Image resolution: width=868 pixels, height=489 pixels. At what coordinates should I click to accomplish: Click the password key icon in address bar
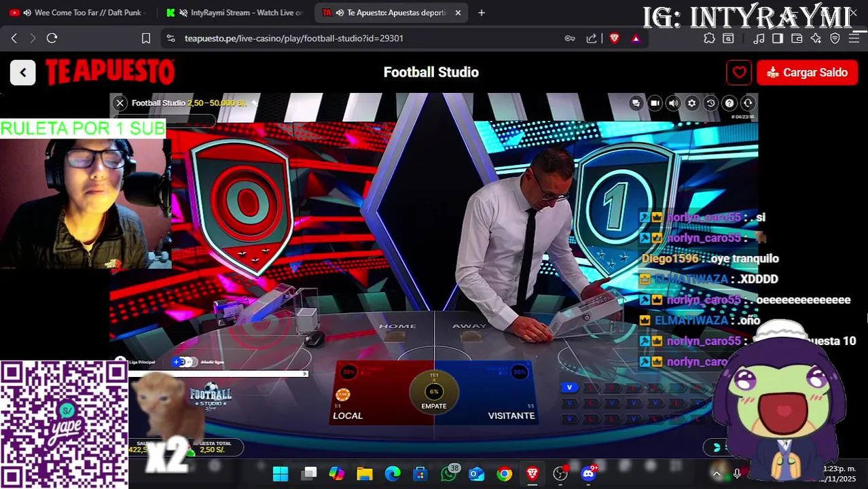570,38
